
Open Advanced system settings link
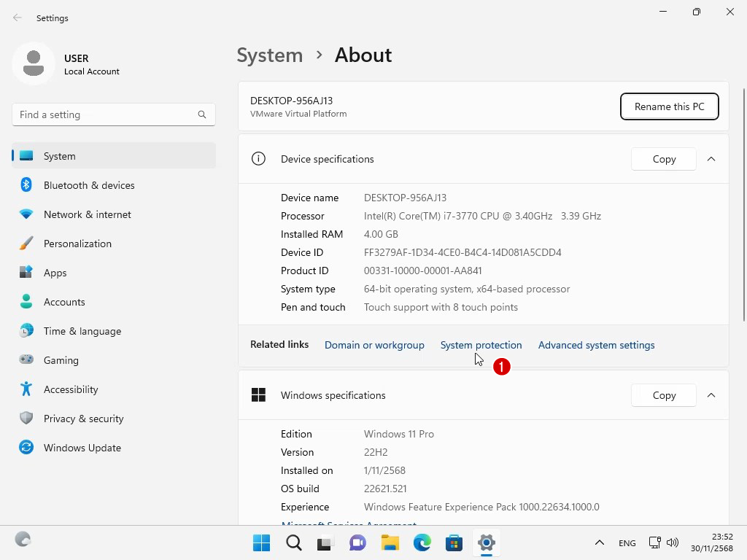click(596, 345)
